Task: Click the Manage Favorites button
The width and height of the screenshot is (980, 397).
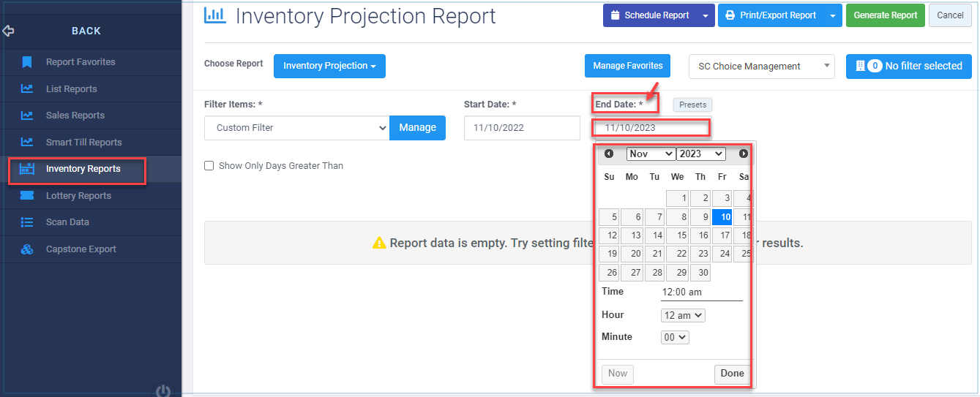Action: (628, 66)
